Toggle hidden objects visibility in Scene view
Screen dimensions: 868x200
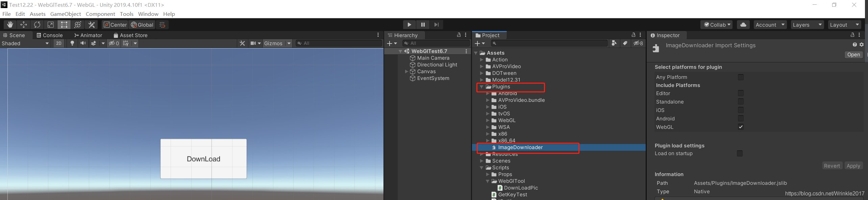point(114,43)
